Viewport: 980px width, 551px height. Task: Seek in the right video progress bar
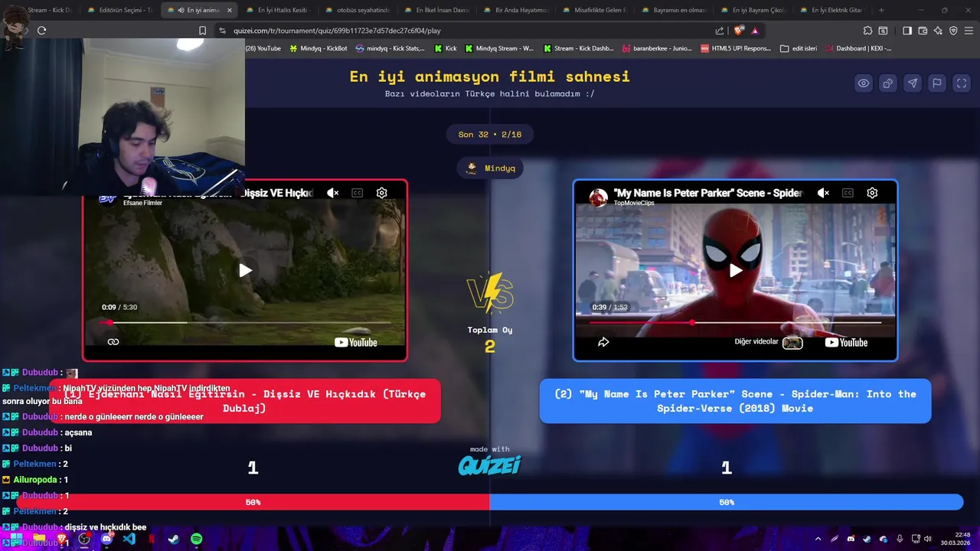735,323
